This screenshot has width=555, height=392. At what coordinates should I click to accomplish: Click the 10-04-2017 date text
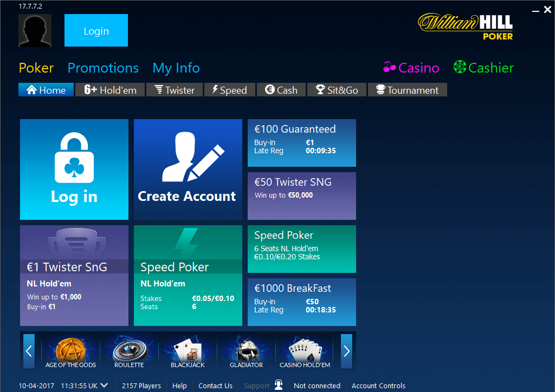click(36, 386)
